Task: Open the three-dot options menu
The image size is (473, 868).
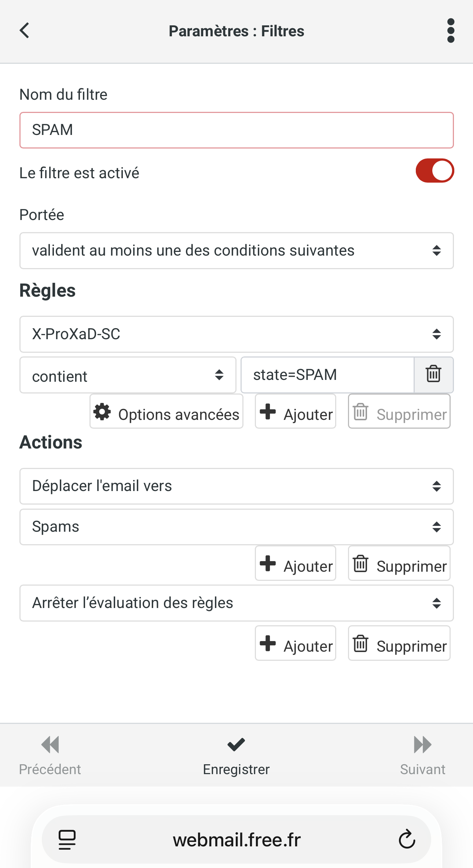Action: (451, 30)
